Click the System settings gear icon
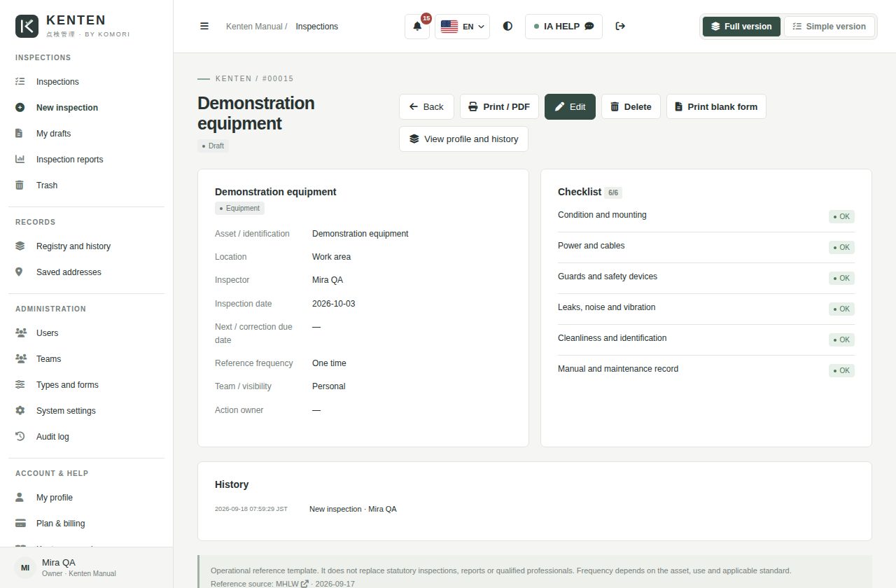 tap(20, 411)
